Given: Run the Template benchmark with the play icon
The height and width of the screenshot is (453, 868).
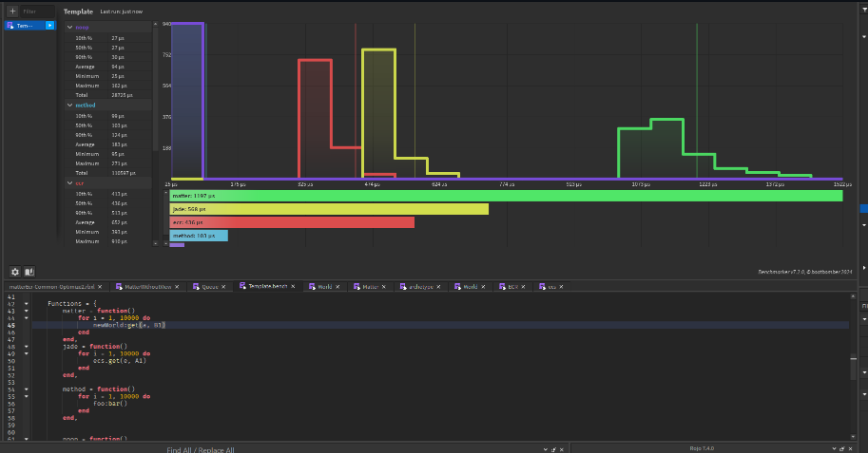Looking at the screenshot, I should point(50,25).
